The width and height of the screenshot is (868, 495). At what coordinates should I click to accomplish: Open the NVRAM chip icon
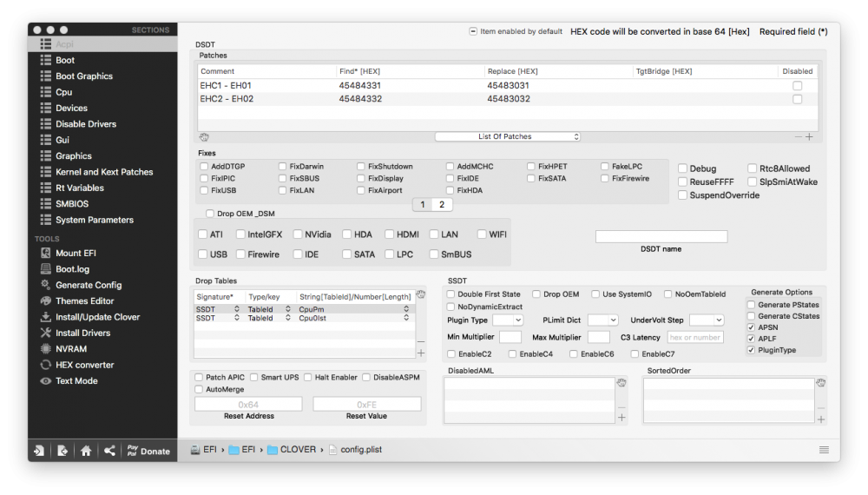[45, 349]
